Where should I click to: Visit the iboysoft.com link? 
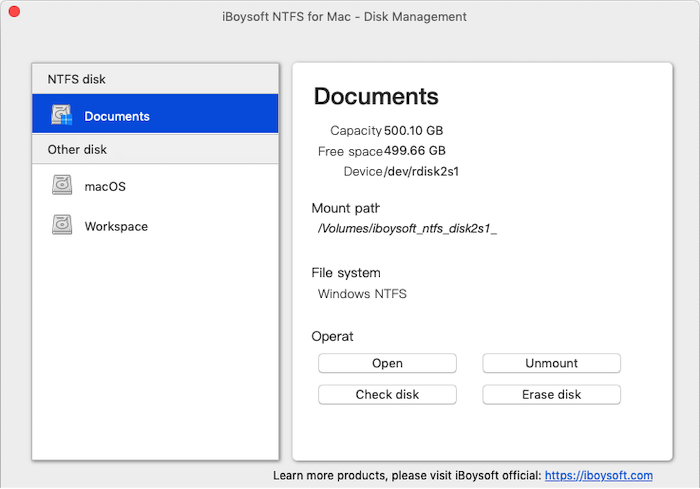point(599,476)
